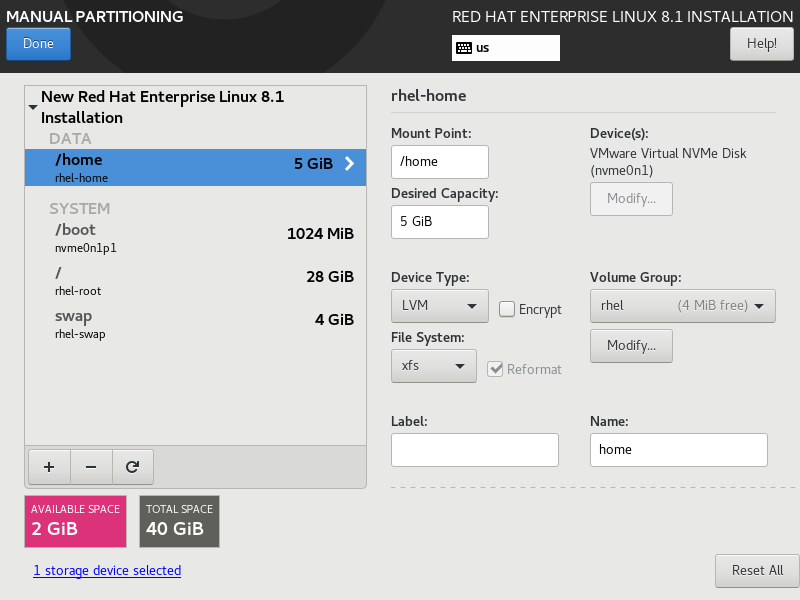Open the 1 storage device selected link
The height and width of the screenshot is (600, 800).
pos(107,570)
